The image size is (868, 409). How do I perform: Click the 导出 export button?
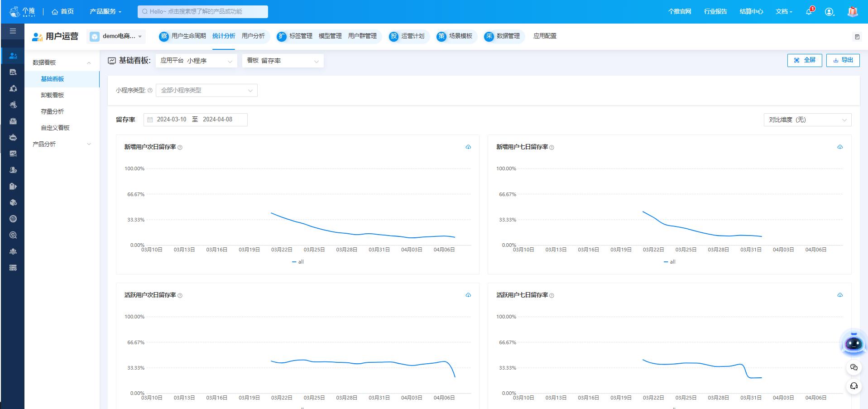pyautogui.click(x=843, y=60)
